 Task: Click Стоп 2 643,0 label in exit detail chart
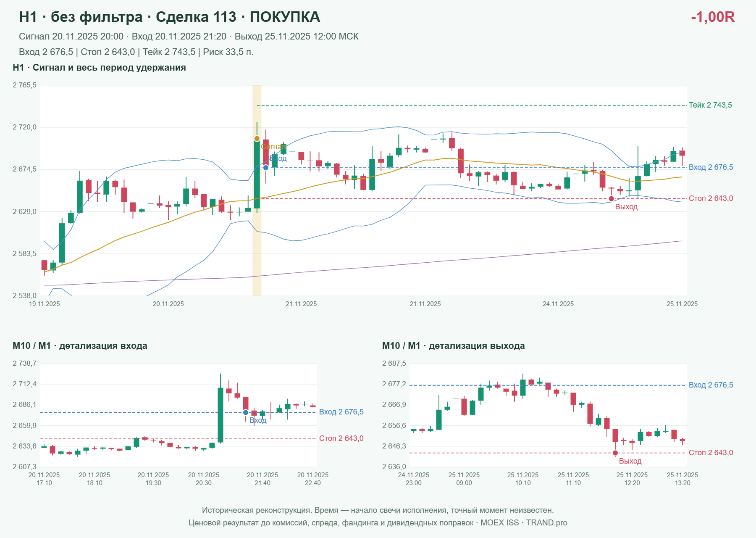coord(711,453)
